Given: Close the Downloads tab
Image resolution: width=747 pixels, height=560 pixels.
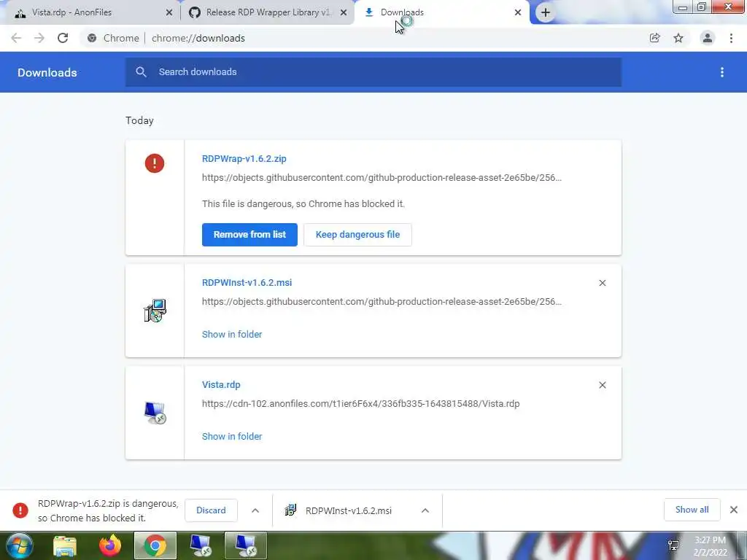Looking at the screenshot, I should 518,13.
